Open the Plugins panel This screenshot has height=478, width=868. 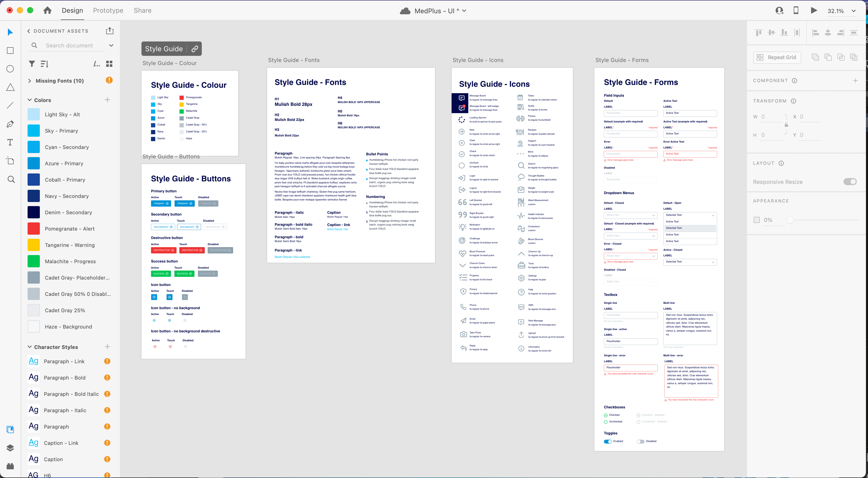pos(10,466)
